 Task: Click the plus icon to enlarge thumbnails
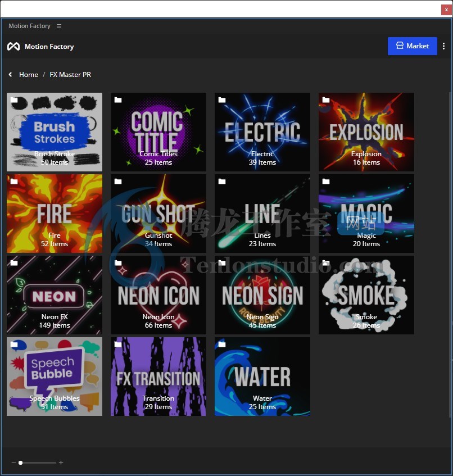click(61, 463)
